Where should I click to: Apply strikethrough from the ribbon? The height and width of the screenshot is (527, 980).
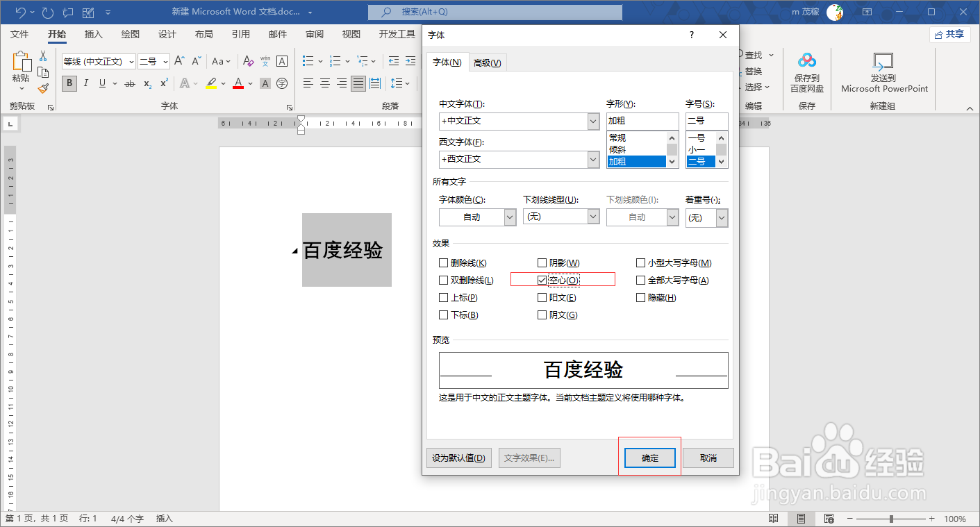point(130,83)
